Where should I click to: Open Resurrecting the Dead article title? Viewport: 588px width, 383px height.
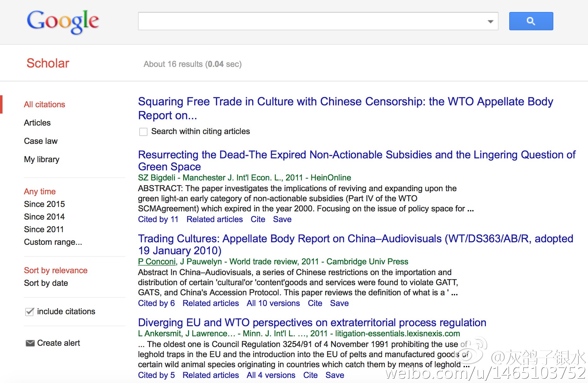pos(357,161)
